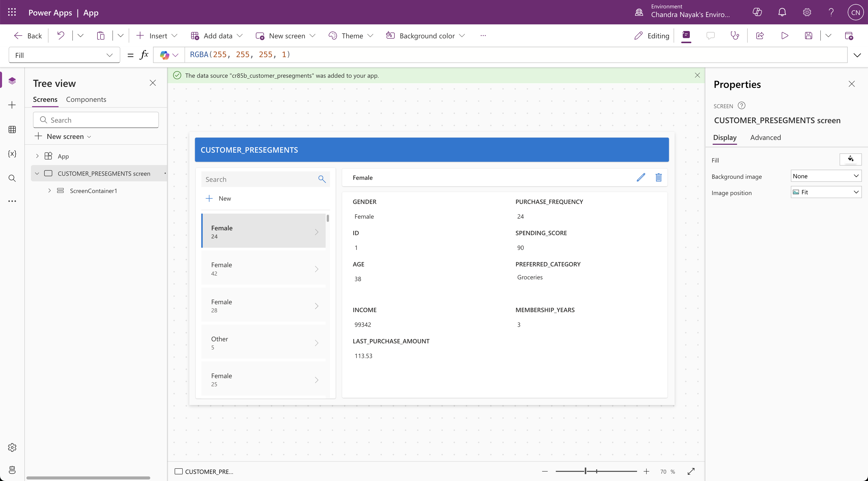The image size is (868, 481).
Task: Open the Copilot icon in header
Action: point(757,12)
